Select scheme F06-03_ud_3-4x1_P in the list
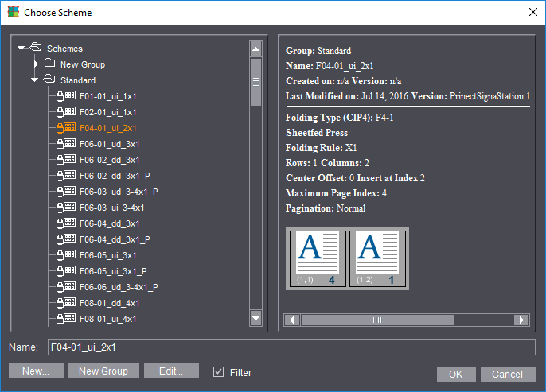 click(118, 192)
